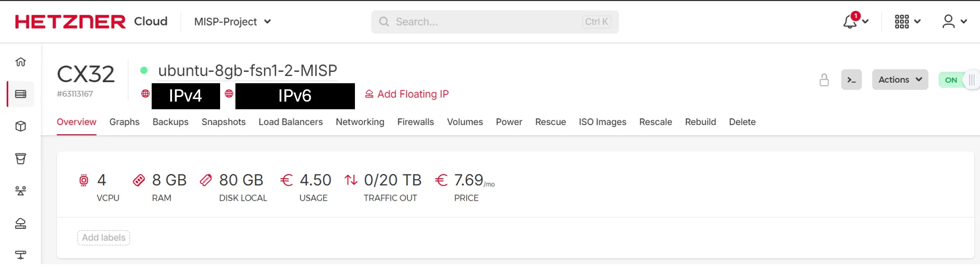Open the Actions dropdown menu

[x=900, y=80]
